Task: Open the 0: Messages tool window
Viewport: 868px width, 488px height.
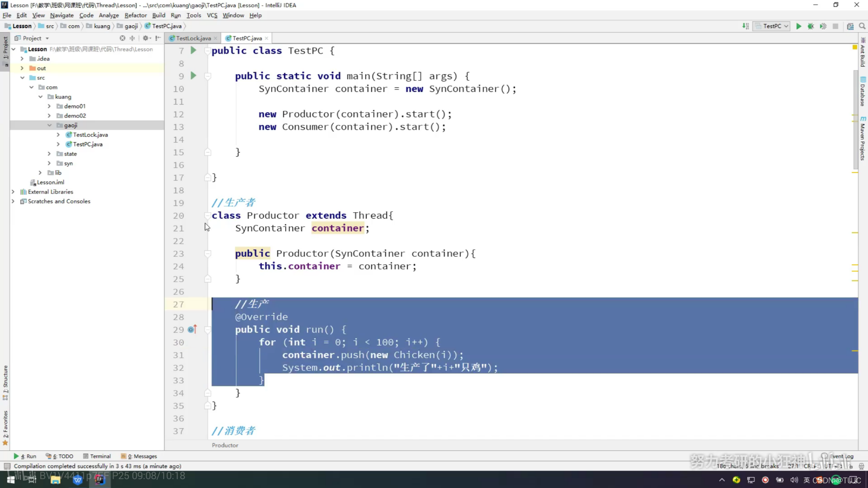Action: (x=139, y=456)
